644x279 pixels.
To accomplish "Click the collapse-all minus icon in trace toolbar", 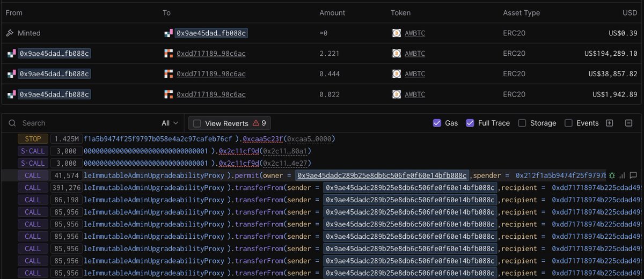I will 628,123.
